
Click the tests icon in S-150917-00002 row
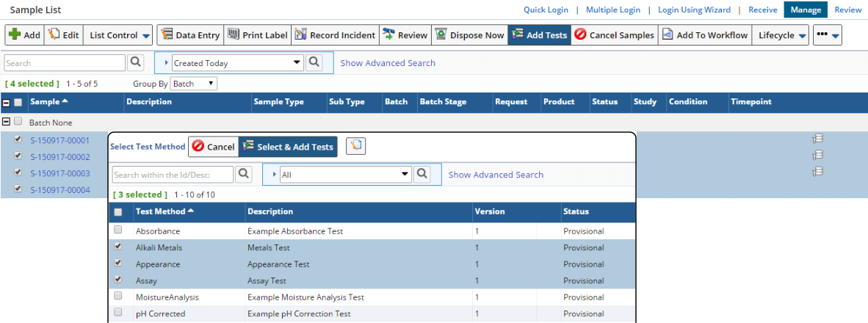817,155
